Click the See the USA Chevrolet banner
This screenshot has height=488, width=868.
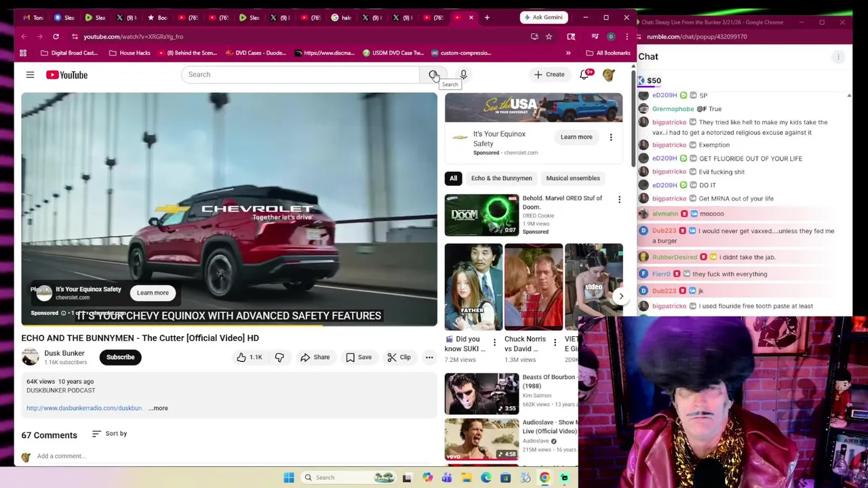coord(534,108)
